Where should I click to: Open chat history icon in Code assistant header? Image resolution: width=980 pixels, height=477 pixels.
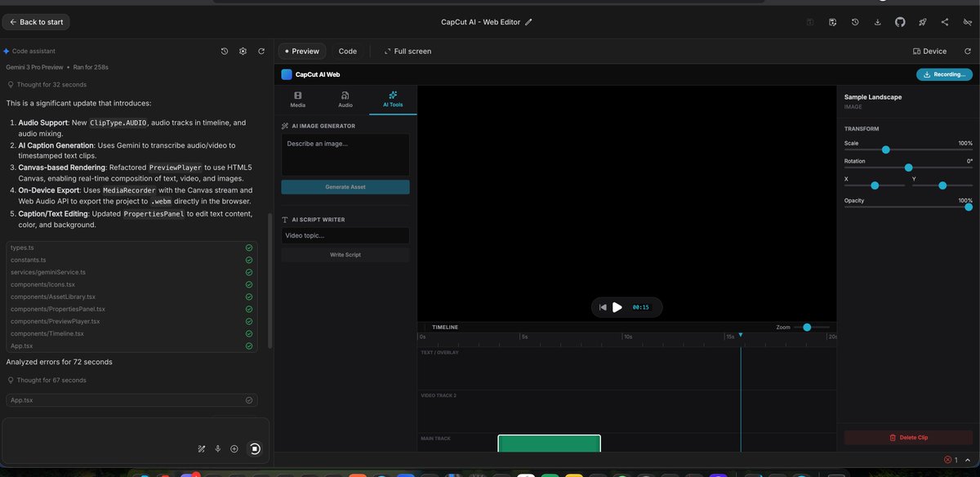pos(225,51)
